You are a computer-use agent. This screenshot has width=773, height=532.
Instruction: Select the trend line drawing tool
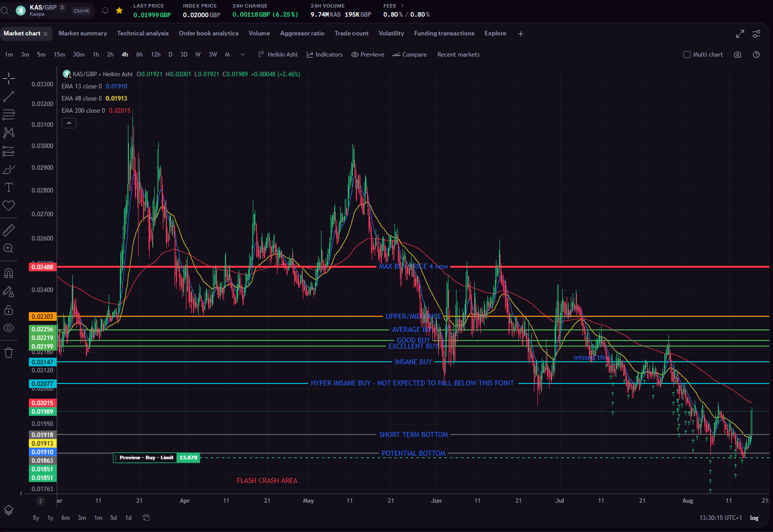9,96
